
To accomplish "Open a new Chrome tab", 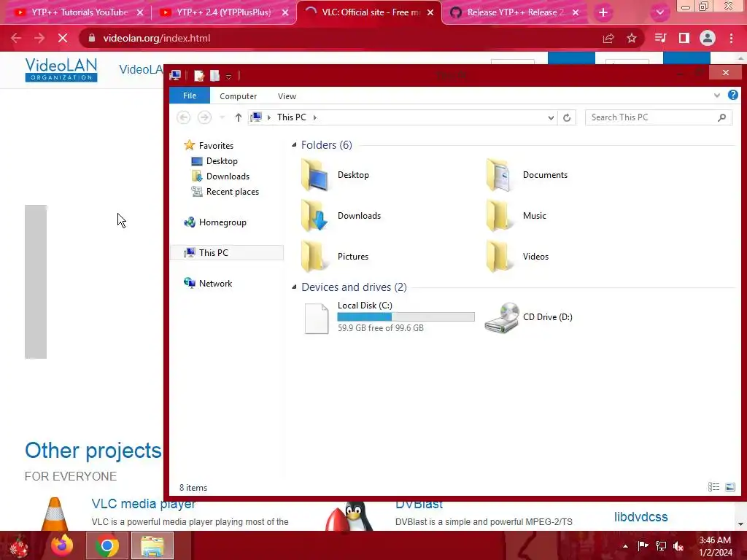I will (603, 13).
